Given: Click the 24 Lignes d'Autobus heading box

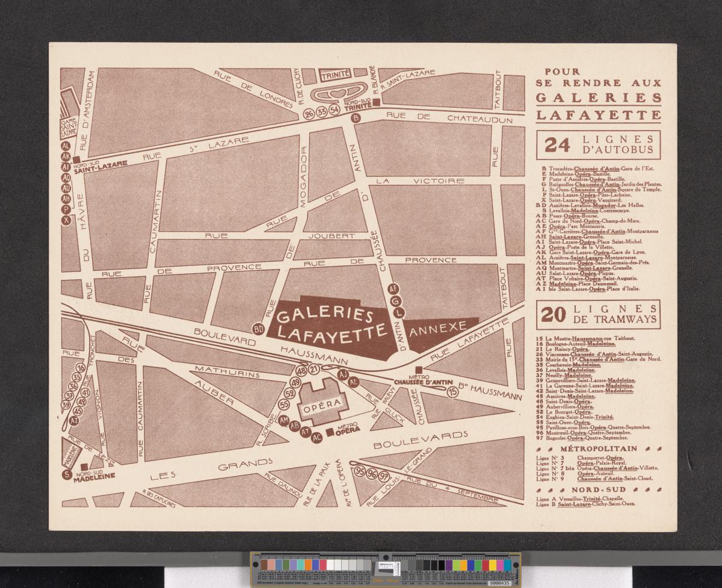Looking at the screenshot, I should point(598,145).
